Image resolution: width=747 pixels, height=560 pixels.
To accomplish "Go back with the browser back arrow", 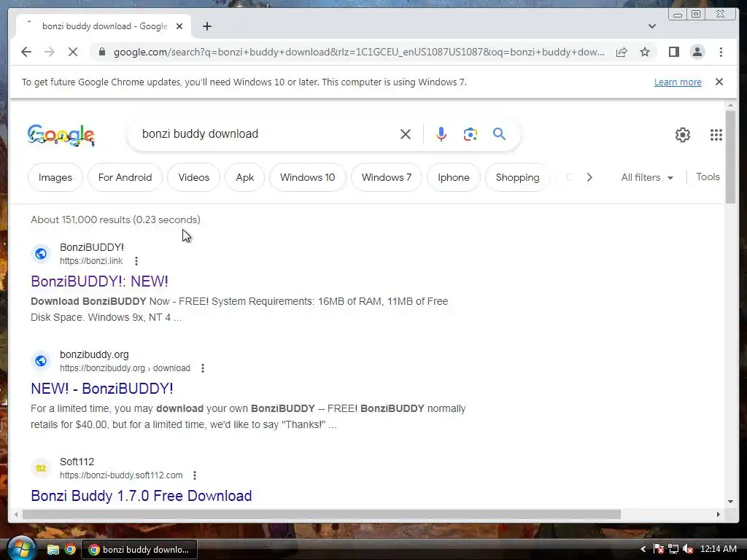I will click(x=26, y=52).
